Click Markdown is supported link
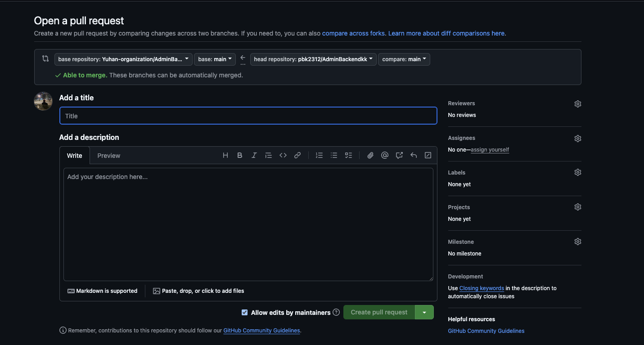This screenshot has height=345, width=644. coord(103,291)
